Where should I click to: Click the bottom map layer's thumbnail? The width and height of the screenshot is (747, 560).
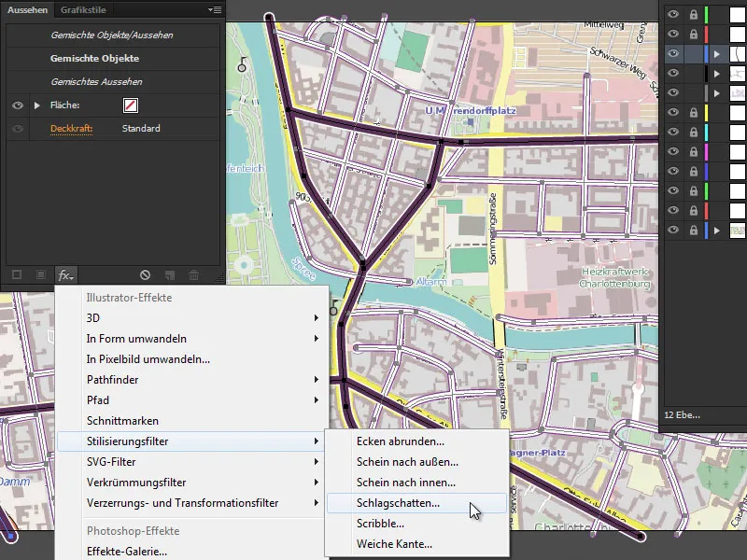(x=737, y=230)
